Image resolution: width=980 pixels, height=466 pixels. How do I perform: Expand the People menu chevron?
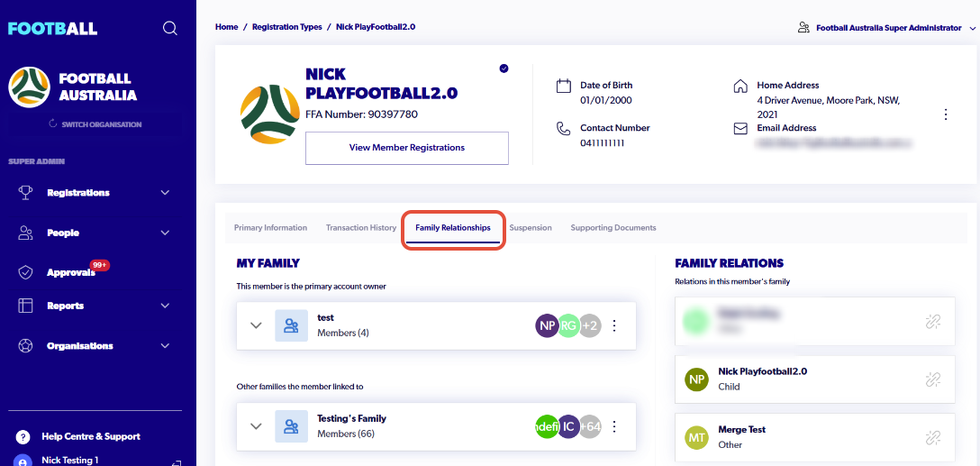(165, 233)
